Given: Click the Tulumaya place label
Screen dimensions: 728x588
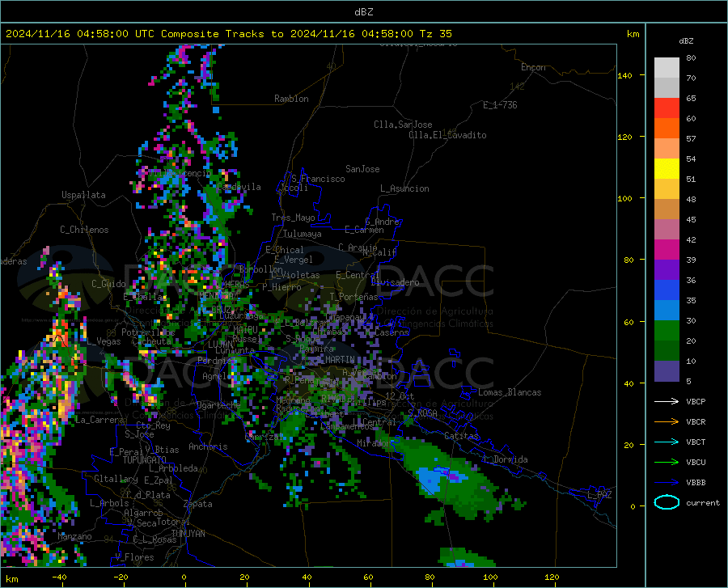Looking at the screenshot, I should tap(302, 234).
